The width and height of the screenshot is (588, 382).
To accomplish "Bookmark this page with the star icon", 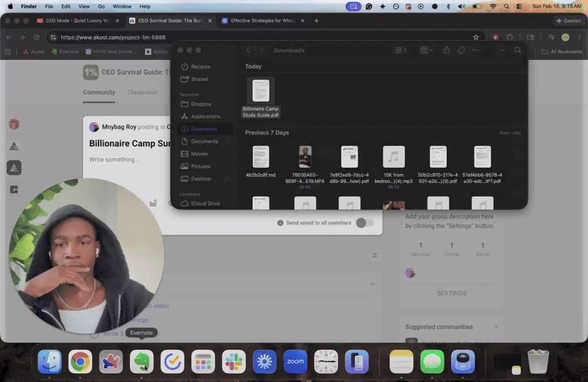I will [x=476, y=37].
